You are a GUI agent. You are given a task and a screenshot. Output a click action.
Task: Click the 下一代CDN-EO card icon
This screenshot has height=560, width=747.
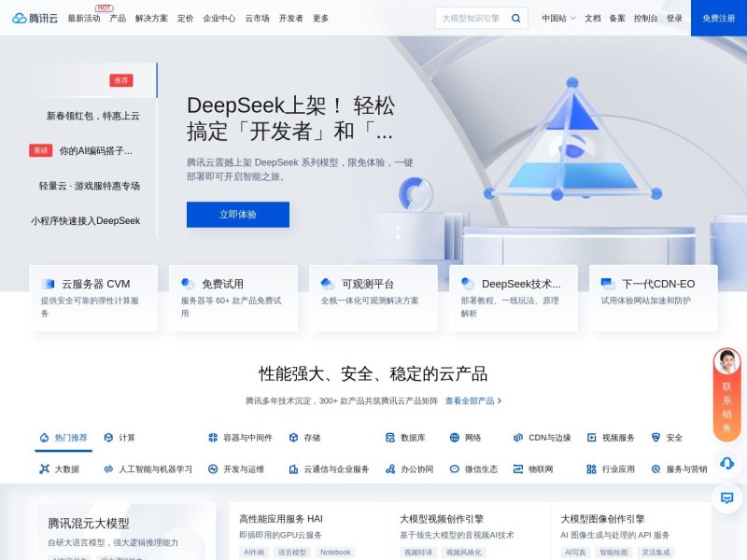point(608,284)
